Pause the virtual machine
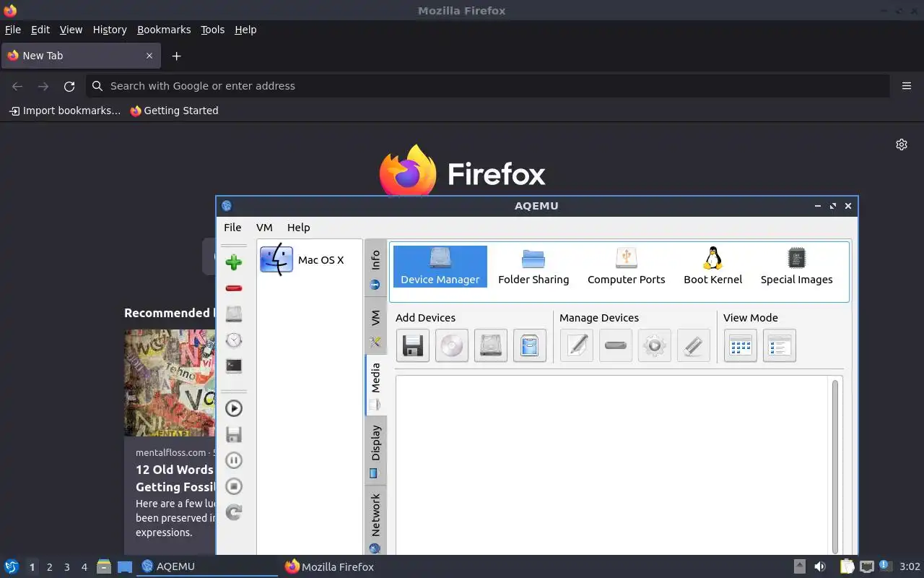The height and width of the screenshot is (578, 924). click(x=233, y=460)
